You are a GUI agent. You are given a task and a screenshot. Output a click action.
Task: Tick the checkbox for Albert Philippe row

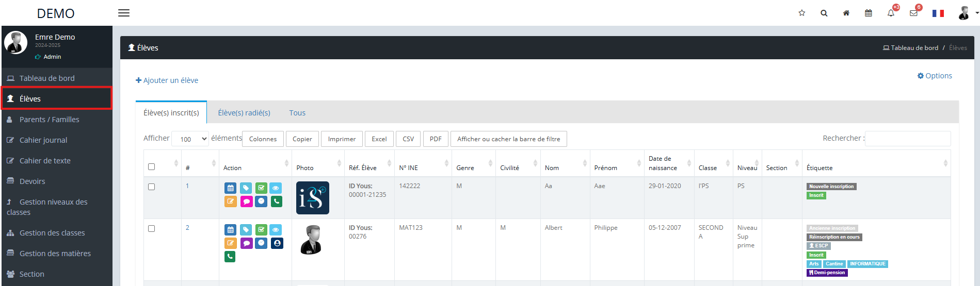(151, 229)
